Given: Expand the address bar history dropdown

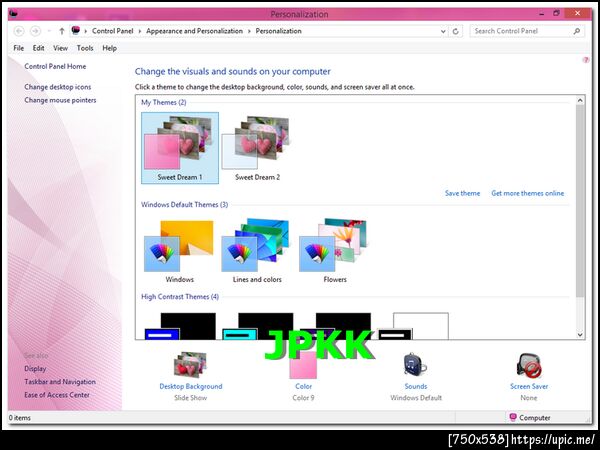Looking at the screenshot, I should pyautogui.click(x=443, y=31).
